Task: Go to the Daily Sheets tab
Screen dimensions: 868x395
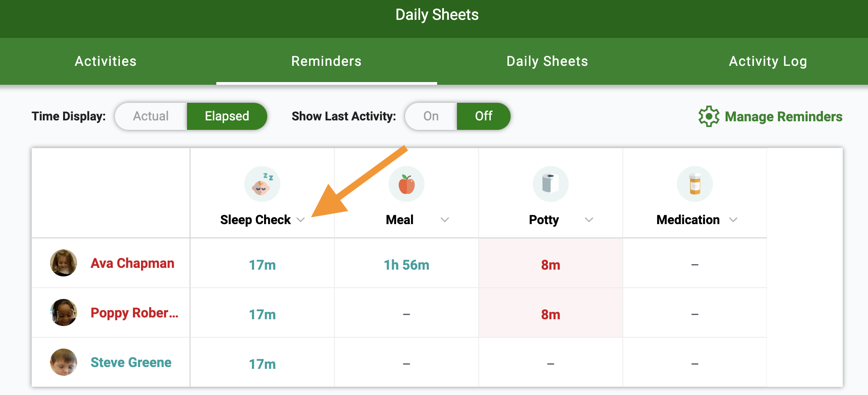Action: click(547, 61)
